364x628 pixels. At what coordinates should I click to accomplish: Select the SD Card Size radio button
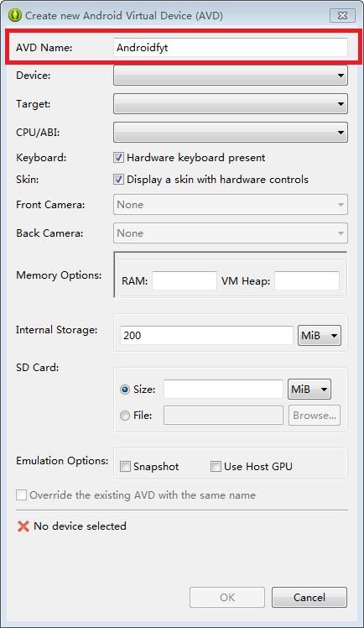(x=125, y=390)
